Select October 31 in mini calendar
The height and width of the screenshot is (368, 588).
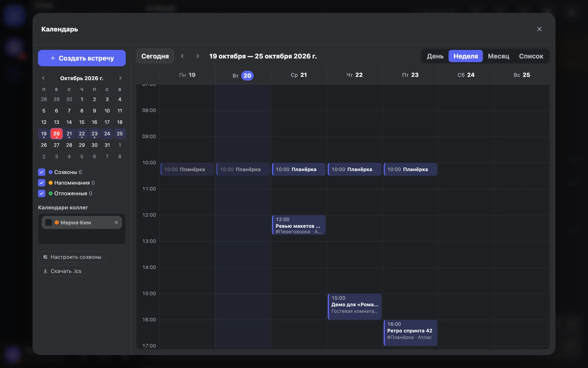click(x=107, y=145)
